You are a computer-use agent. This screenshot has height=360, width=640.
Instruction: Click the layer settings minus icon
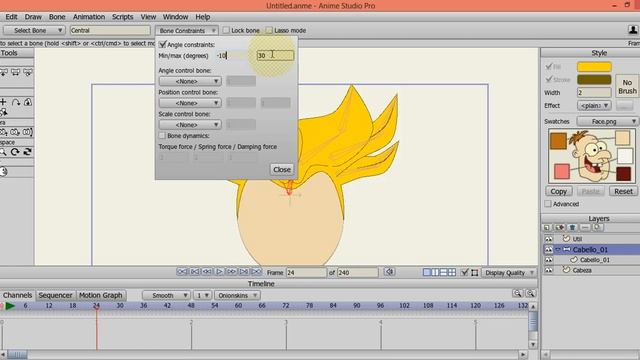coord(585,227)
